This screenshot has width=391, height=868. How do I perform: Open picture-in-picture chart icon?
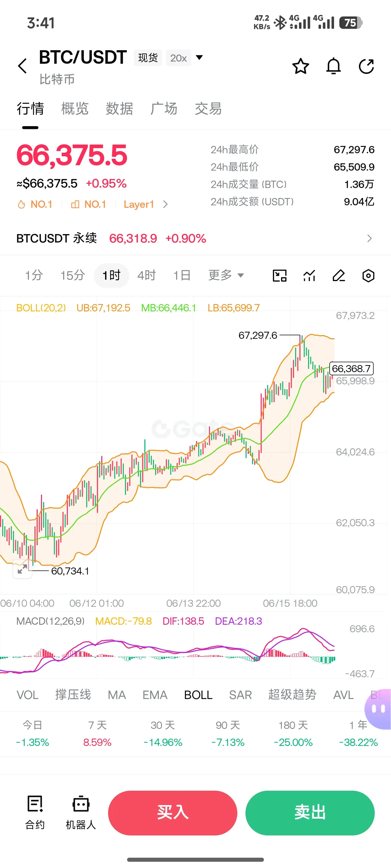(279, 276)
